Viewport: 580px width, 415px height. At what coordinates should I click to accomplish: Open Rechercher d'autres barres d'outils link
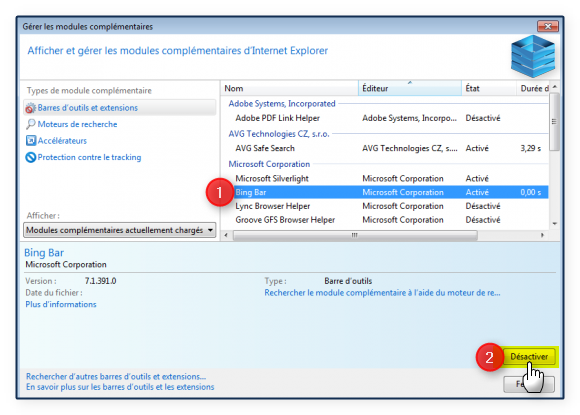(x=116, y=377)
